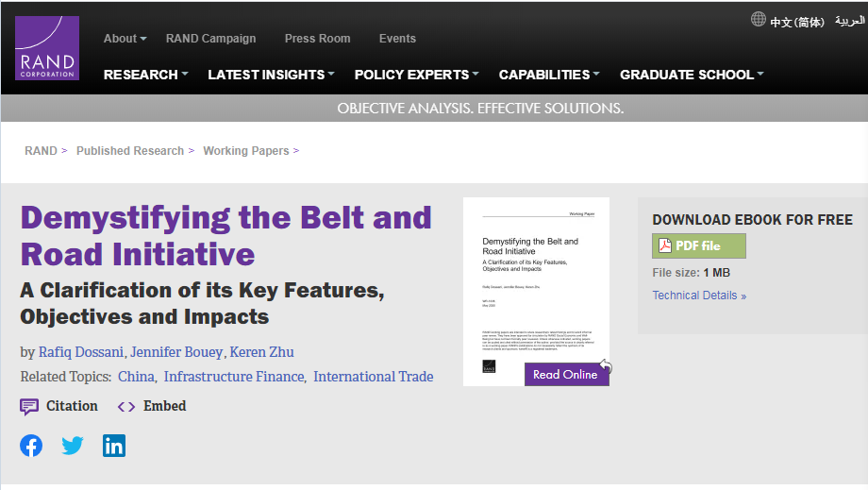This screenshot has height=490, width=868.
Task: Share via LinkedIn icon
Action: click(x=114, y=446)
